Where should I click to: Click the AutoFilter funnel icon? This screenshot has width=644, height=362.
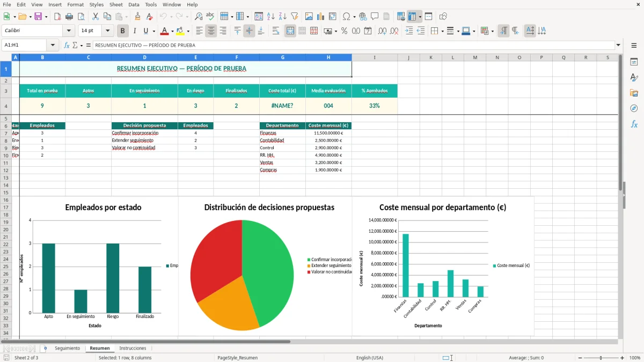click(294, 17)
